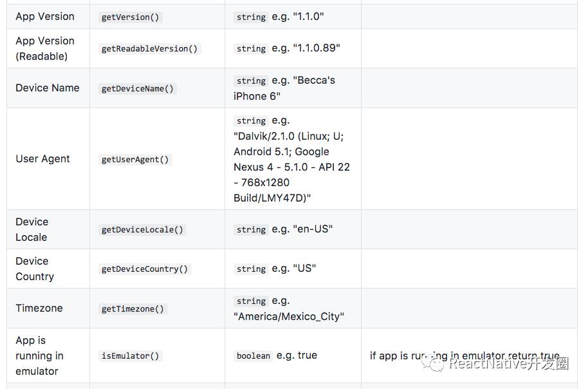Click the getDeviceCountry() method code
Viewport: 588px width, 389px height.
point(145,269)
